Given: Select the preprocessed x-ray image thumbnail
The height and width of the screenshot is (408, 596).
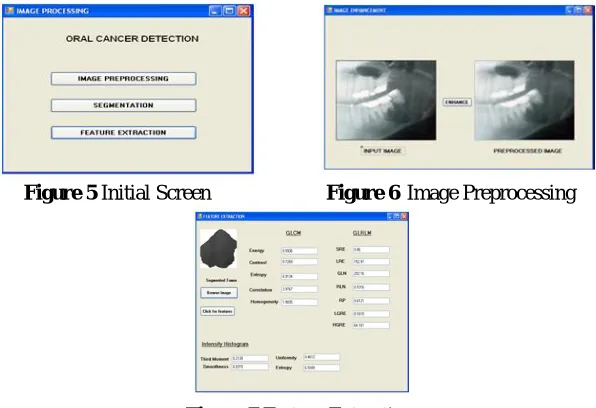Looking at the screenshot, I should (x=525, y=100).
